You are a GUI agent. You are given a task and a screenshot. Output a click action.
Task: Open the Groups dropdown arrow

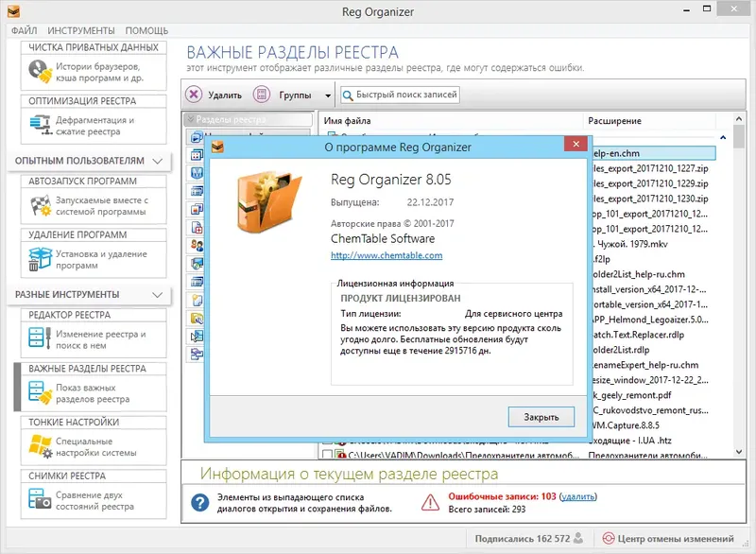[x=328, y=95]
